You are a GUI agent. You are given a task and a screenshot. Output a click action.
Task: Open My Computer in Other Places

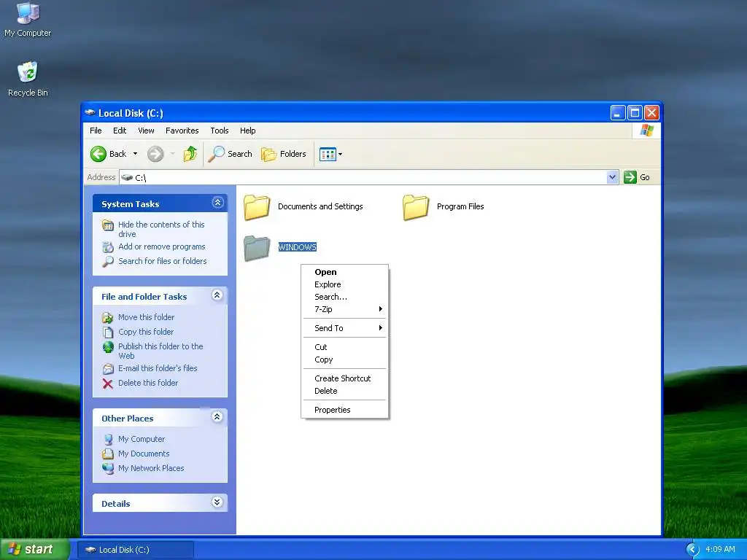pyautogui.click(x=142, y=439)
